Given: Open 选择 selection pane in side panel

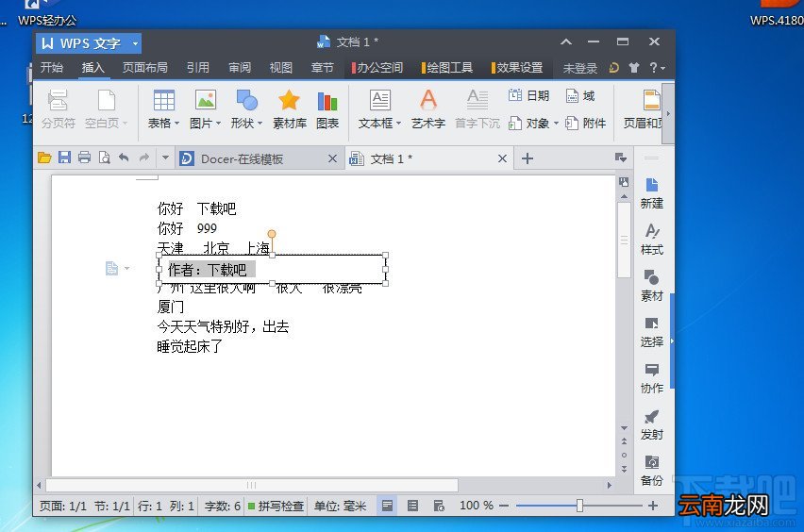Looking at the screenshot, I should (x=652, y=332).
